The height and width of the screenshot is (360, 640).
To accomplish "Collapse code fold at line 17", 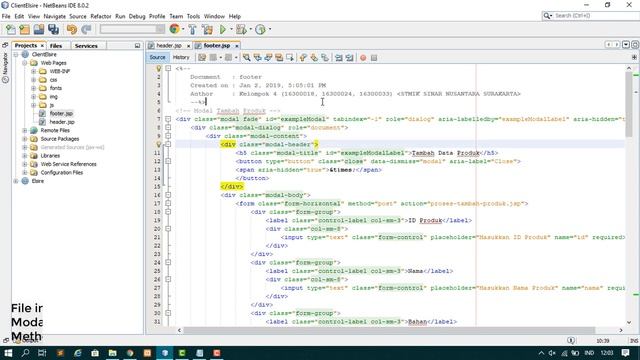I will (168, 203).
